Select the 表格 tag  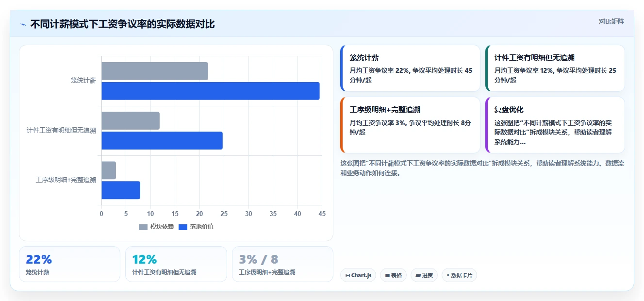pyautogui.click(x=394, y=275)
